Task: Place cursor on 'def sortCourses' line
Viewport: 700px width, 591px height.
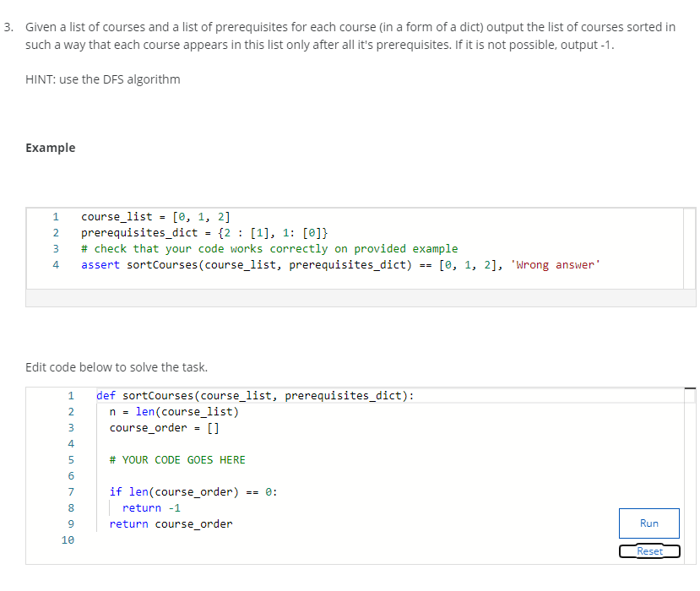Action: click(255, 395)
